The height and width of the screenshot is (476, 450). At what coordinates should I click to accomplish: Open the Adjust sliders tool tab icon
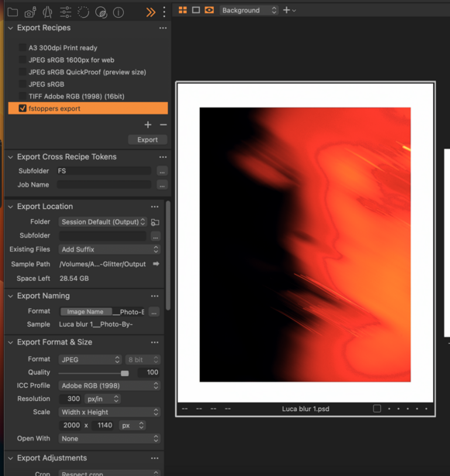[65, 12]
